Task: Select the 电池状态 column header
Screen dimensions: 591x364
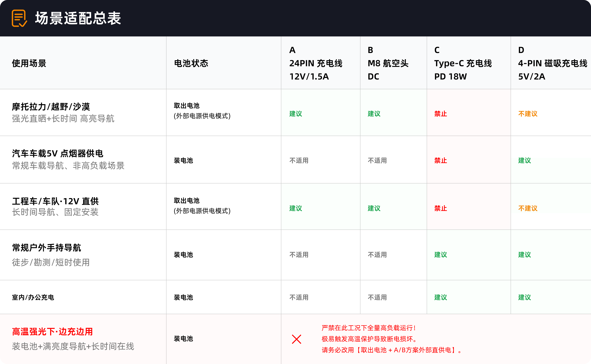Action: click(x=191, y=63)
